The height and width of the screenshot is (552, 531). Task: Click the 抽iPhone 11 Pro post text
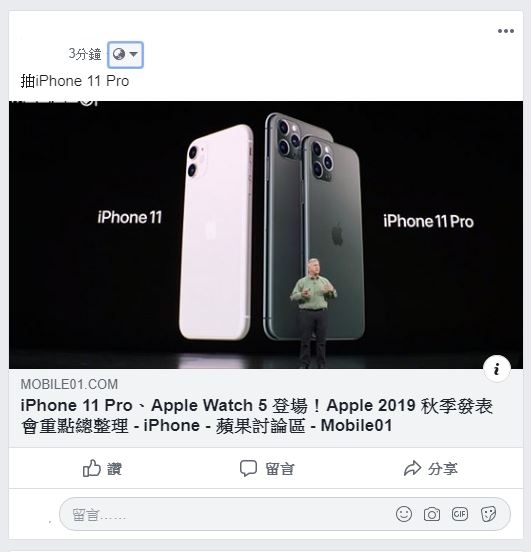coord(75,81)
